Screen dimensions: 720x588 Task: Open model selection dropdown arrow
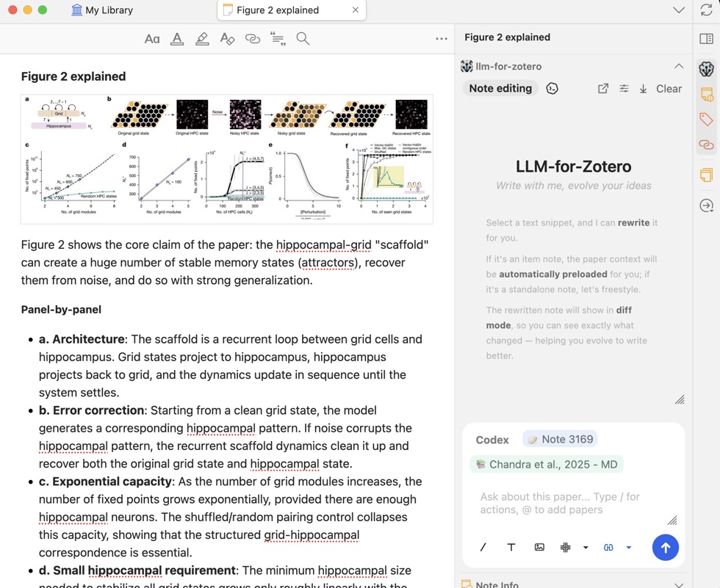pyautogui.click(x=586, y=547)
